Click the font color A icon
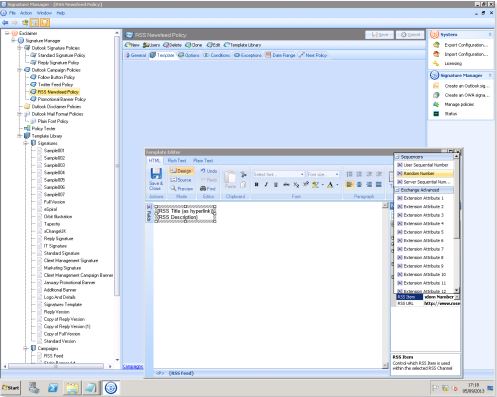This screenshot has width=497, height=397. click(330, 184)
